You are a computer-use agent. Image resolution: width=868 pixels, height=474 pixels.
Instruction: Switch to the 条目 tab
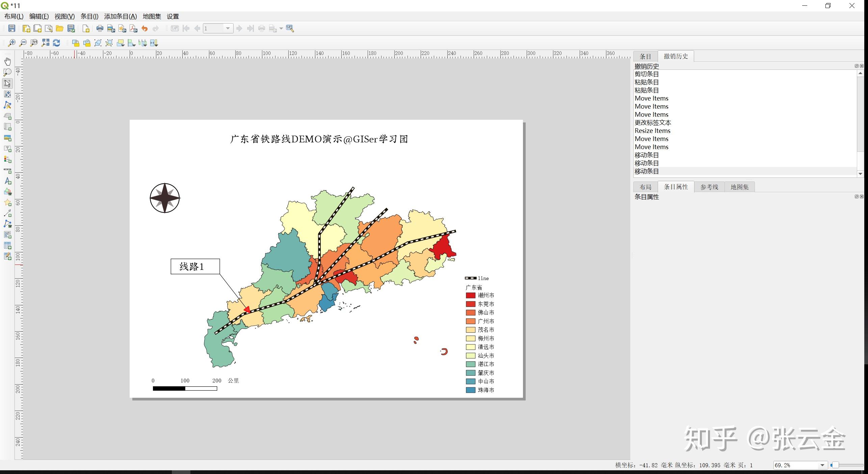point(645,56)
